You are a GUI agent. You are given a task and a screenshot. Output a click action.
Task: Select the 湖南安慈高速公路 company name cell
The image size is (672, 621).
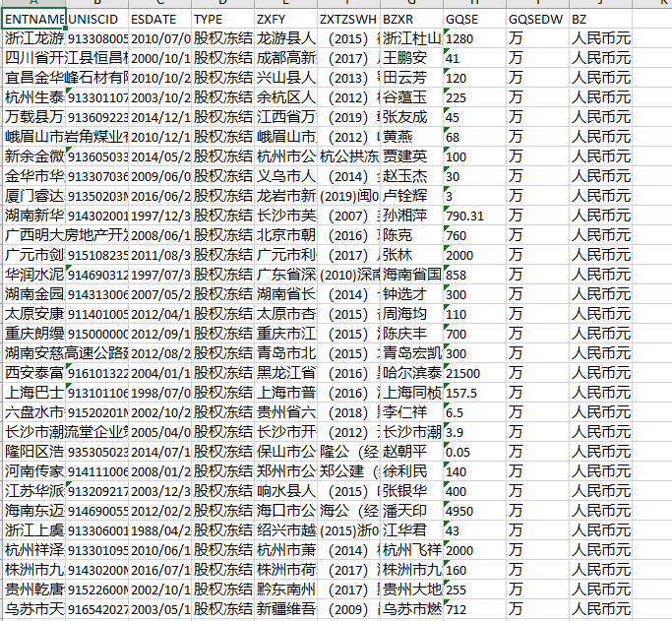(x=33, y=353)
